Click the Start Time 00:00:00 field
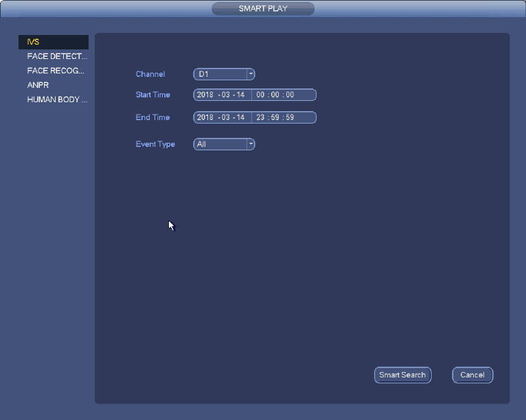This screenshot has width=526, height=420. coord(284,95)
